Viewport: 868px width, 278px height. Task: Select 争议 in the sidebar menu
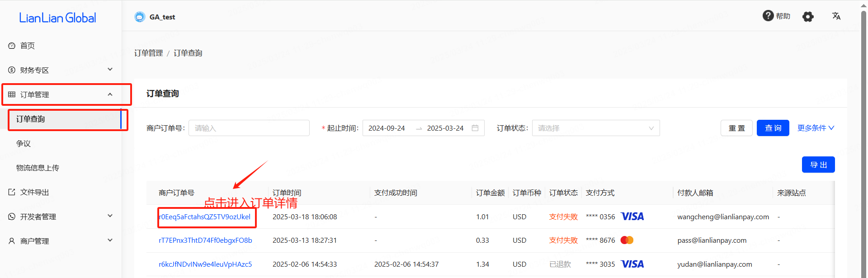[x=24, y=144]
